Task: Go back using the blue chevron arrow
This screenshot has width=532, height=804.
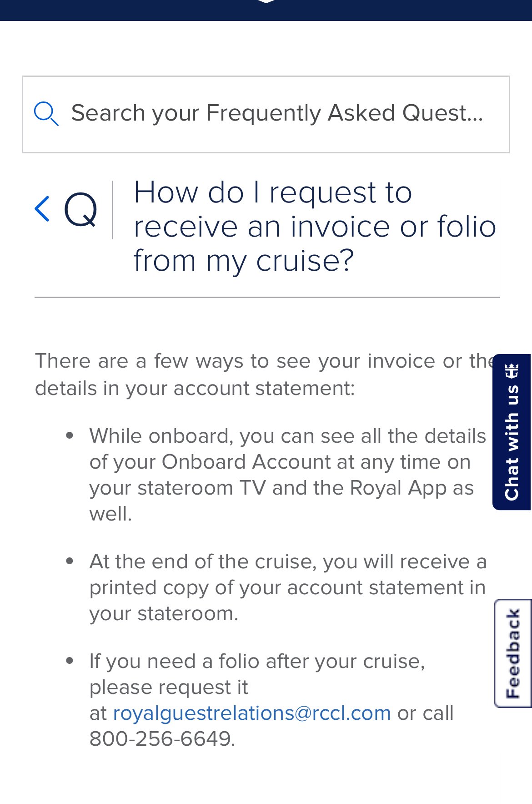Action: [x=42, y=209]
